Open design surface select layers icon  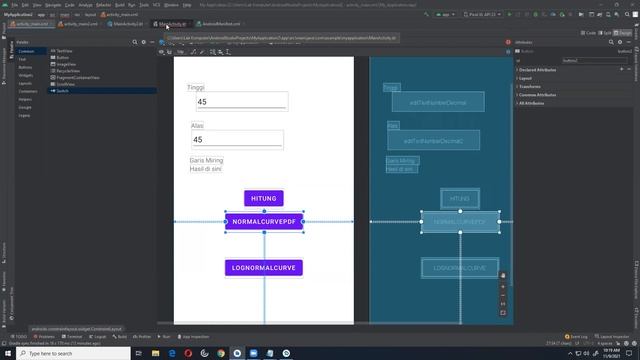pos(162,42)
